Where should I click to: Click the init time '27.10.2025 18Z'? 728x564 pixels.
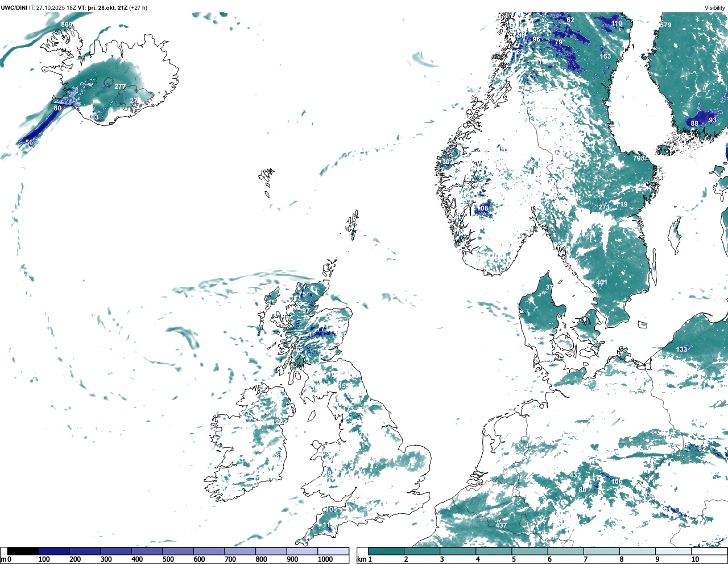pos(56,7)
